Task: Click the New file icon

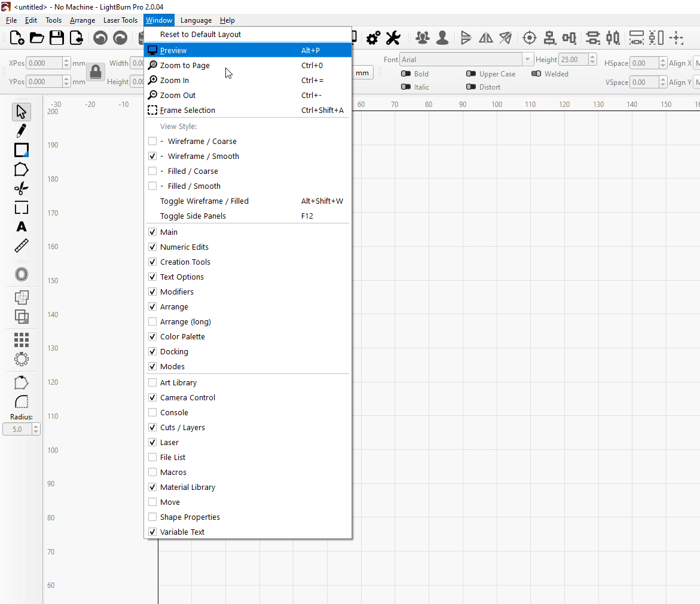Action: (x=17, y=38)
